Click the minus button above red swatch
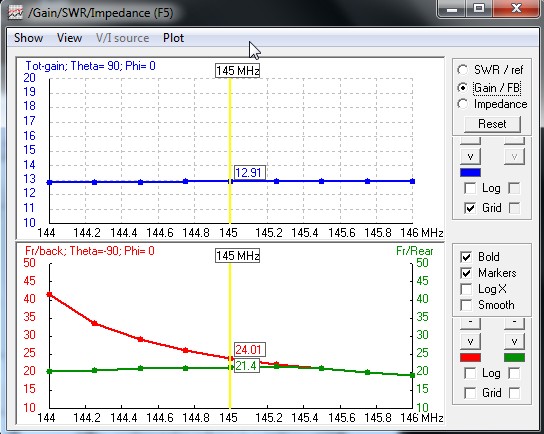 (470, 323)
